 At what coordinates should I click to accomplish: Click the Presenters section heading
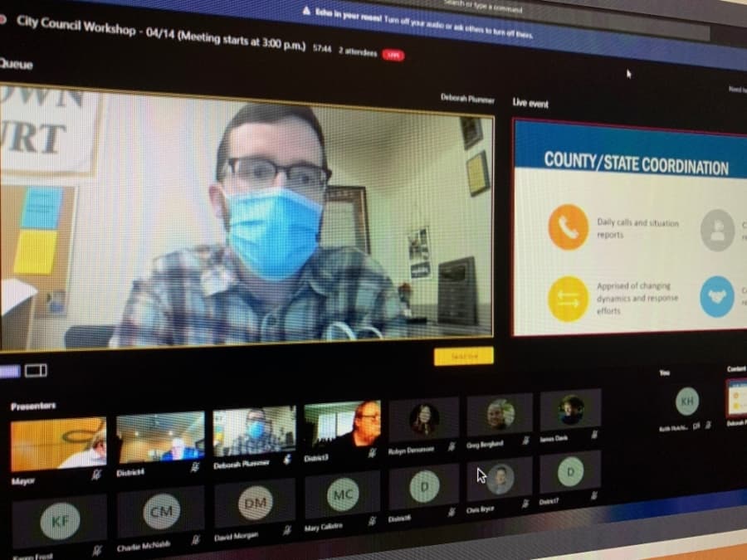click(x=33, y=406)
